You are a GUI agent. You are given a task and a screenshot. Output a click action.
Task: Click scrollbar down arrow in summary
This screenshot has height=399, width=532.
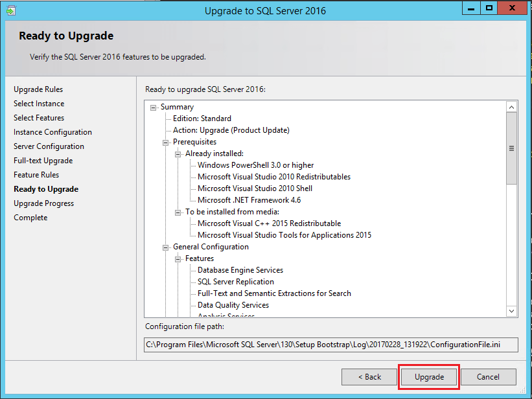coord(511,311)
